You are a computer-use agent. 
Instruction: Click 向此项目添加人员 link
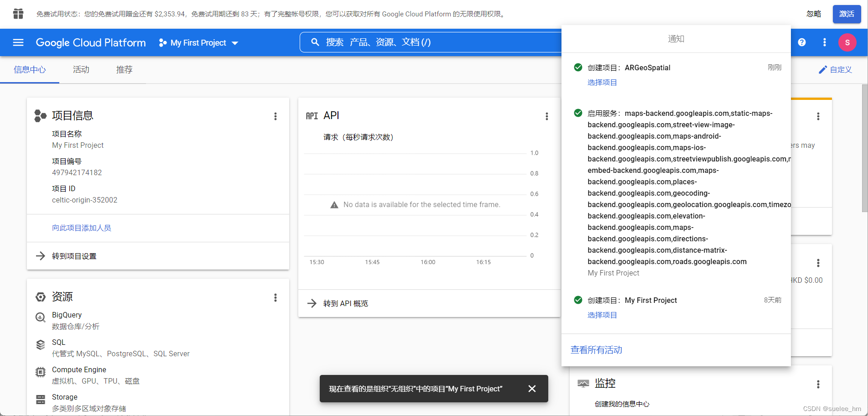coord(82,228)
